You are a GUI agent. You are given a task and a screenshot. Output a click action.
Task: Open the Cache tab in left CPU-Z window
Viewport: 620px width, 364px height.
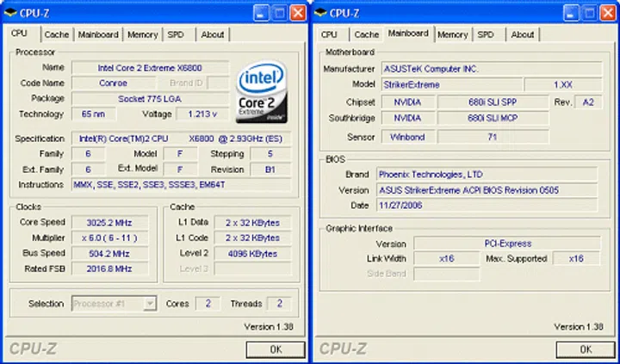tap(57, 34)
